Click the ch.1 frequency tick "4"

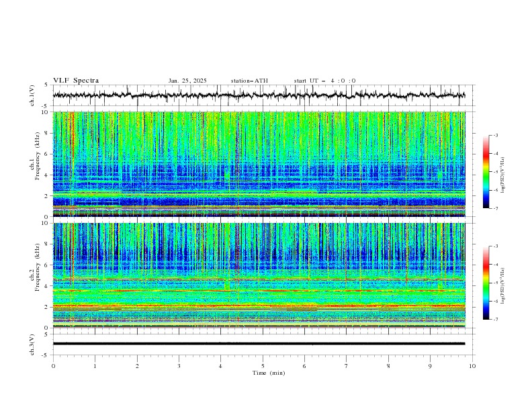tap(46, 175)
